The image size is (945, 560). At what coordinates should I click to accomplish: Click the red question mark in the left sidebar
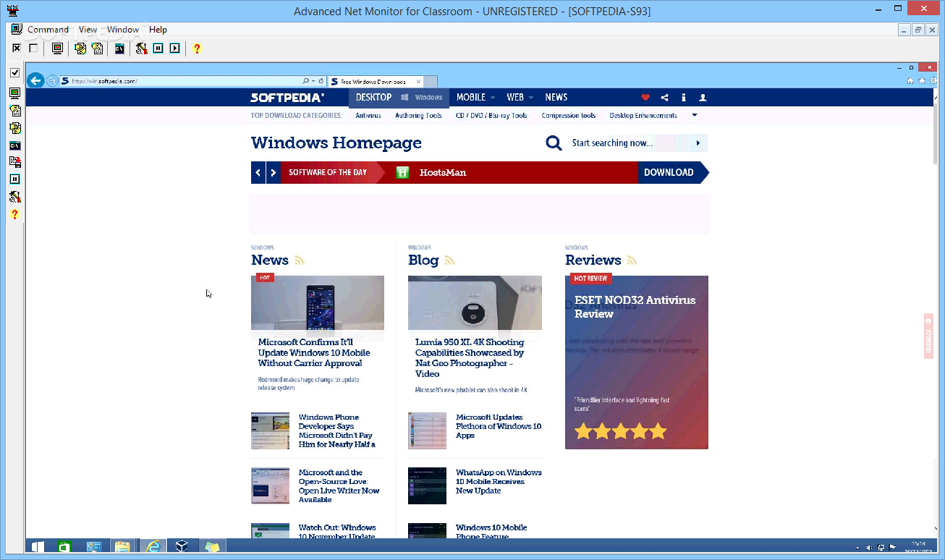pos(14,215)
